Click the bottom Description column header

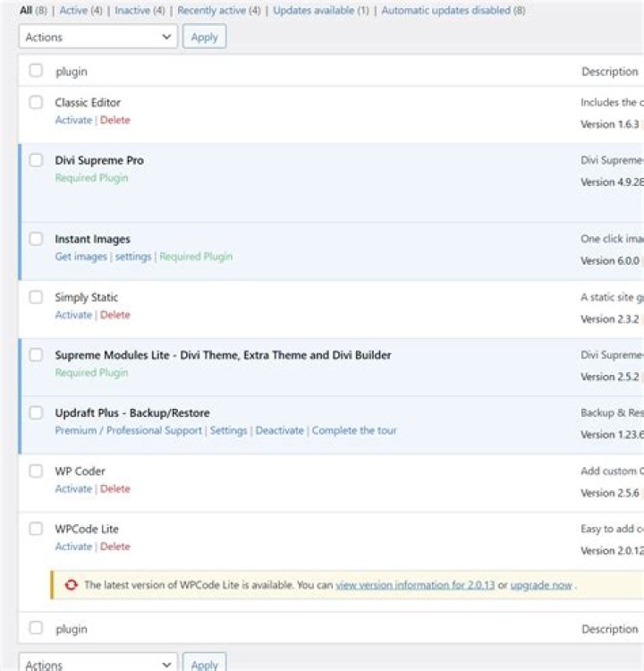coord(610,629)
